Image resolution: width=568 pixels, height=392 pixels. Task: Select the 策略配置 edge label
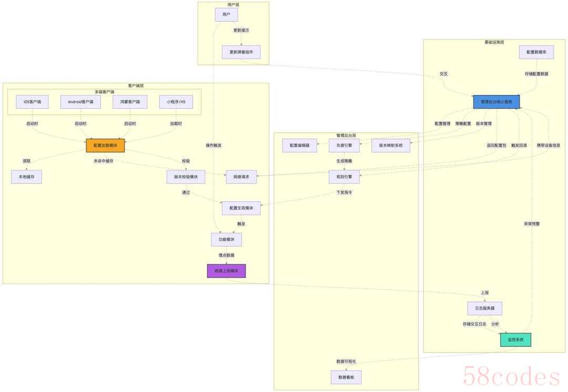tap(463, 124)
